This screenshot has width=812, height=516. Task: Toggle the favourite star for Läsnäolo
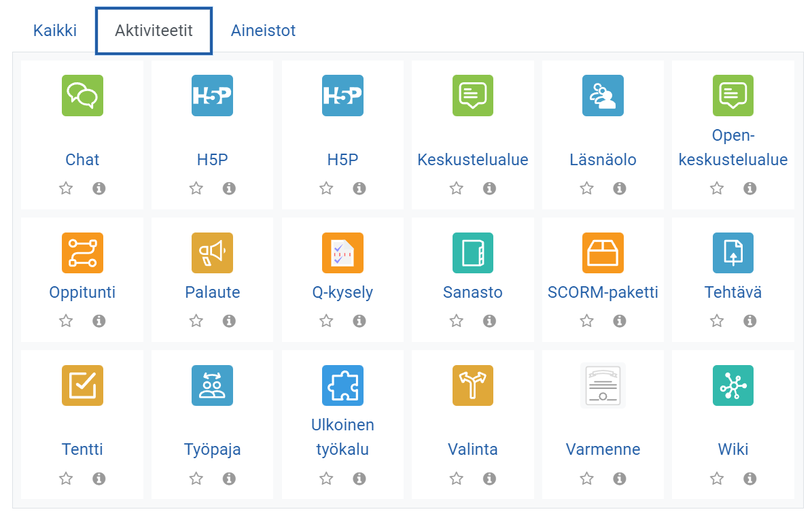pos(586,188)
